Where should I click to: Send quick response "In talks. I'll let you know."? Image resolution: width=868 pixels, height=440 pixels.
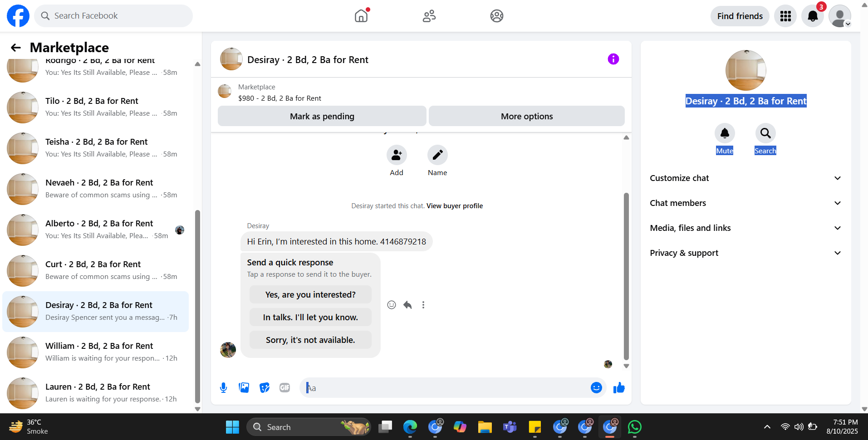(x=310, y=317)
